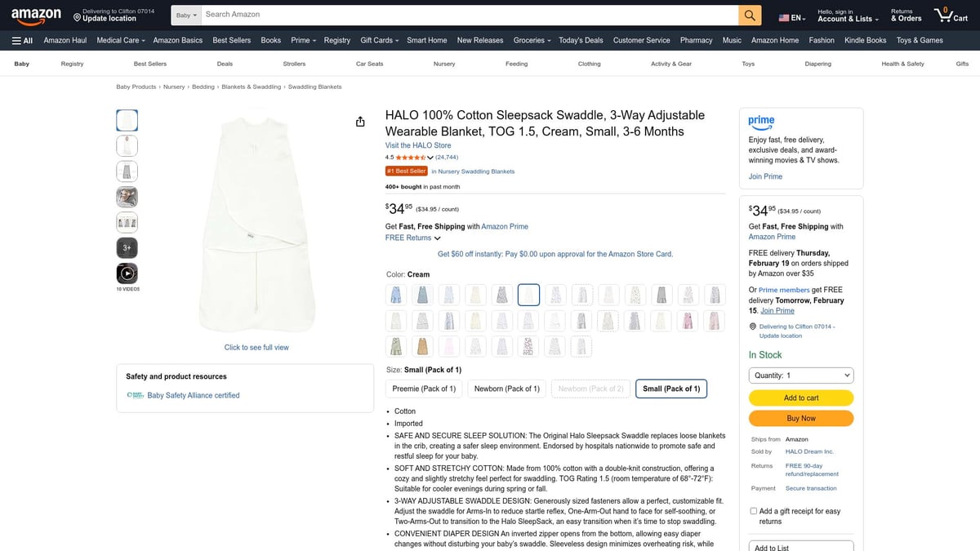Expand the Baby search category dropdown

186,15
